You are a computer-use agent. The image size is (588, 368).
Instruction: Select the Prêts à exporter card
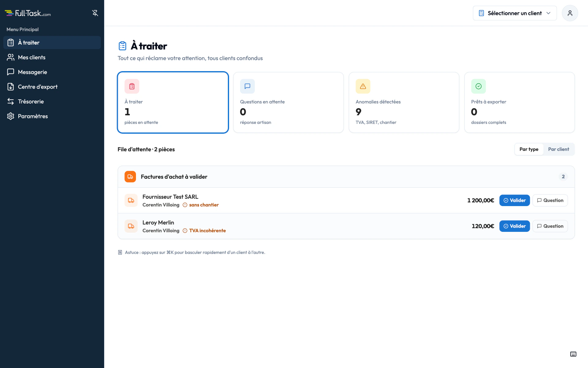tap(519, 102)
